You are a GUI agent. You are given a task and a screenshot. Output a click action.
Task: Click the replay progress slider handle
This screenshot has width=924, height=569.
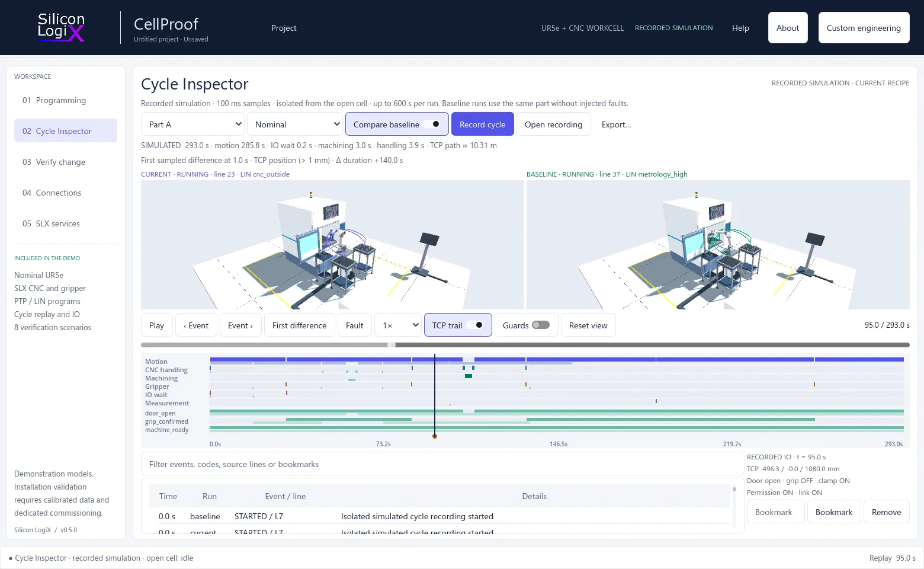[391, 345]
